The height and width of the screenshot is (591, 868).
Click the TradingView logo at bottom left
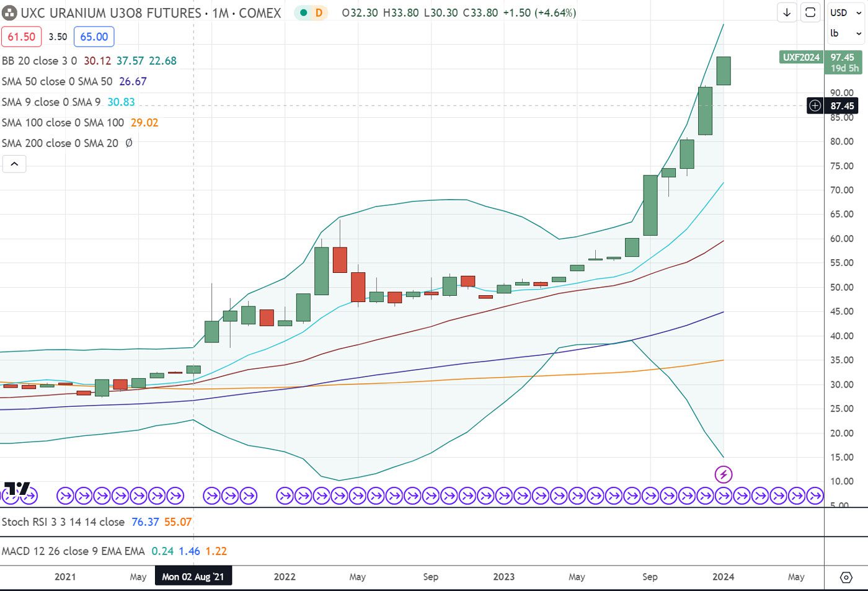[17, 489]
